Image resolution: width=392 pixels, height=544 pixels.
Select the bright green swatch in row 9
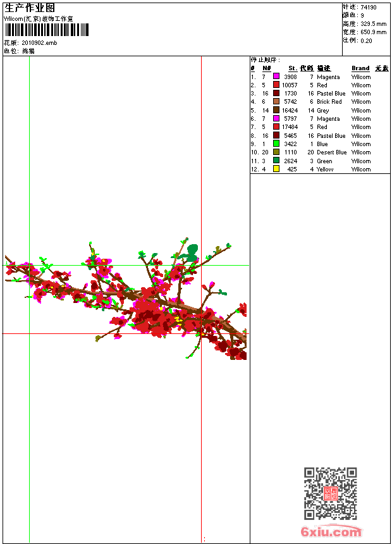(x=276, y=144)
